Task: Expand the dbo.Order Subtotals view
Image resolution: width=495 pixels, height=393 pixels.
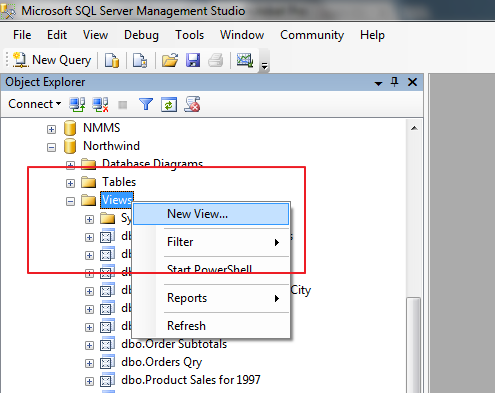Action: 89,345
